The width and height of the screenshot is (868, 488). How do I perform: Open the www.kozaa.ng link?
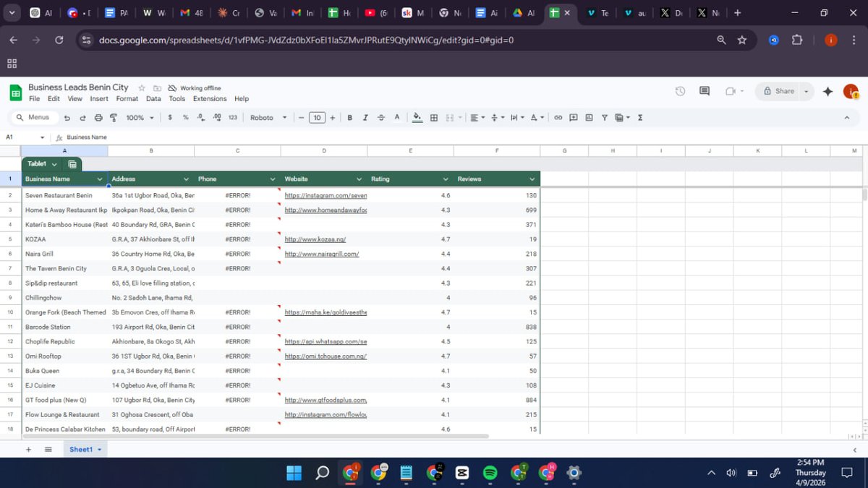pos(315,239)
